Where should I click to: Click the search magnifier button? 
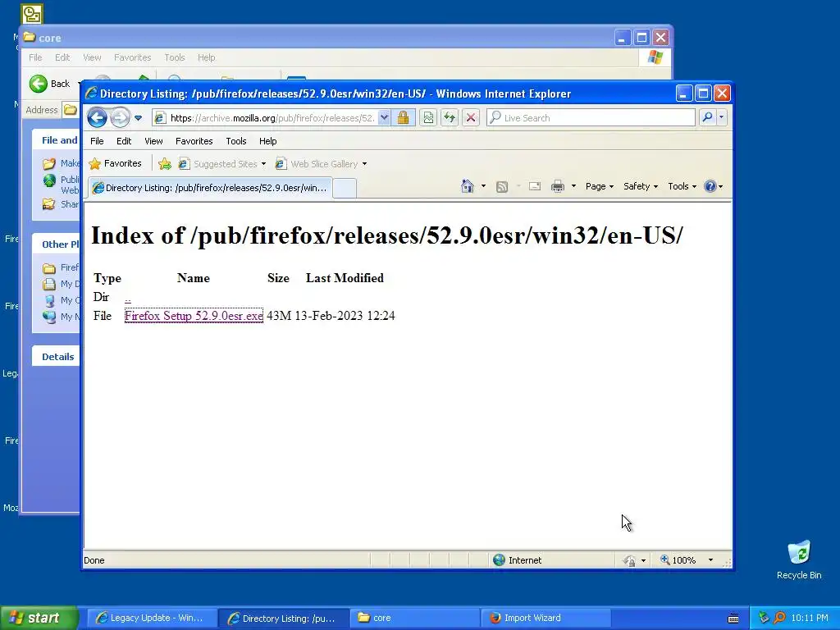[x=707, y=118]
